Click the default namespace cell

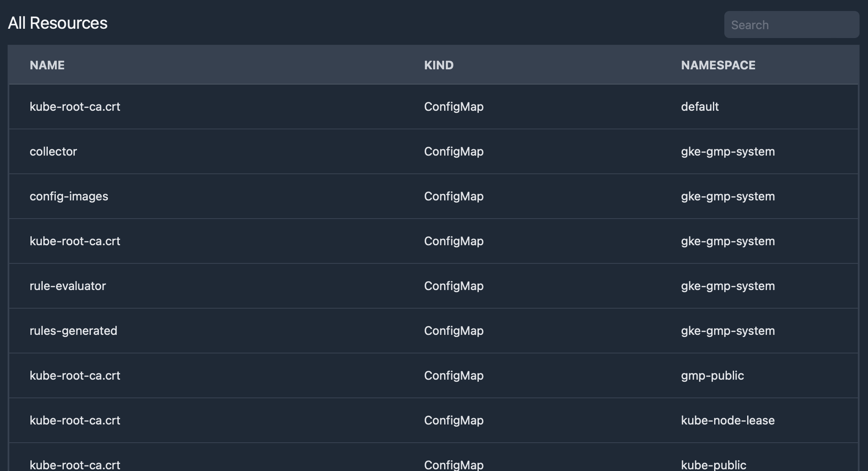700,107
